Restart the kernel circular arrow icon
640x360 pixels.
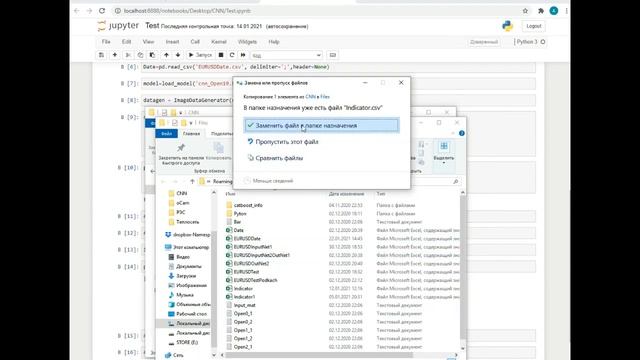tap(232, 55)
